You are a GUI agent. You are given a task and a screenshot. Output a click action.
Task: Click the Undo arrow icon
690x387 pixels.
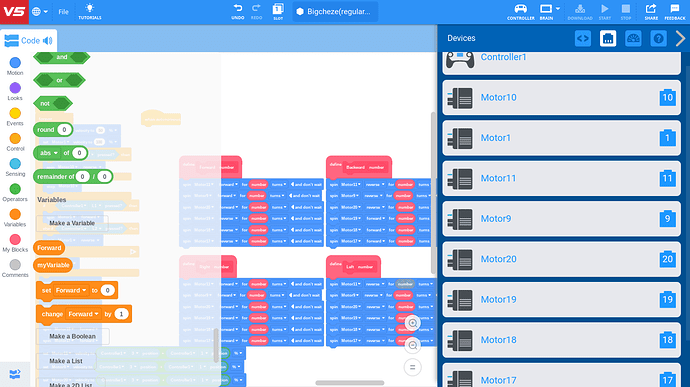click(238, 8)
